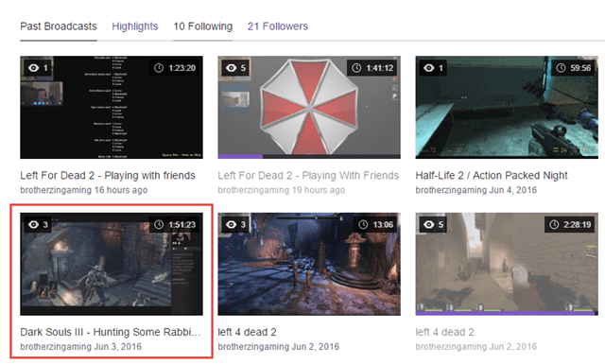Open the 13:06 left 4 dead 2 thumbnail
The image size is (605, 364).
point(309,264)
